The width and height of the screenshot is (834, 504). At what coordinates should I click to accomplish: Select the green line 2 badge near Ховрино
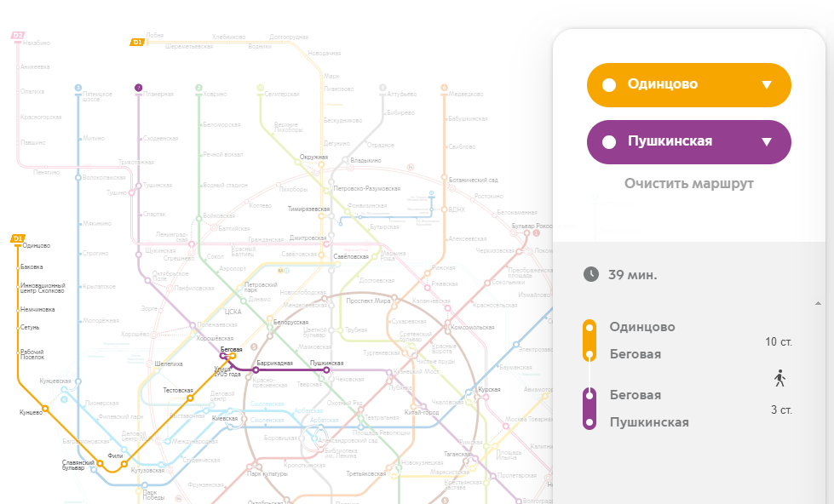(199, 88)
